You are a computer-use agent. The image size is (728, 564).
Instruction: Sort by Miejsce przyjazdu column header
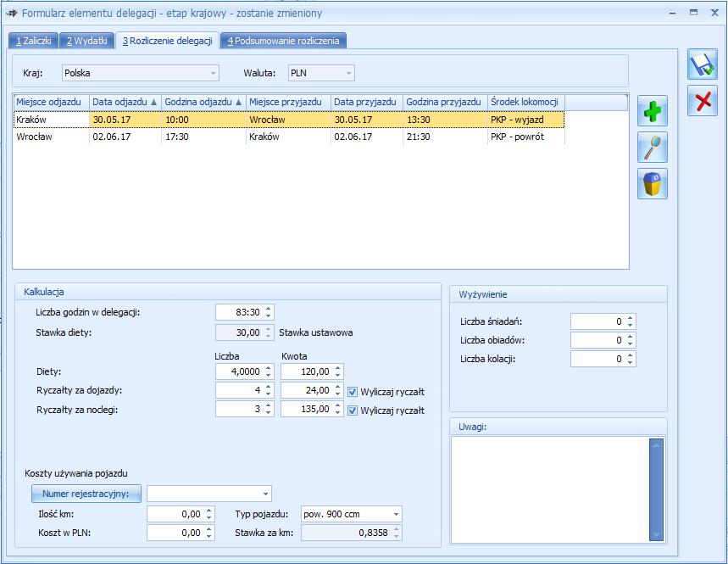[288, 103]
